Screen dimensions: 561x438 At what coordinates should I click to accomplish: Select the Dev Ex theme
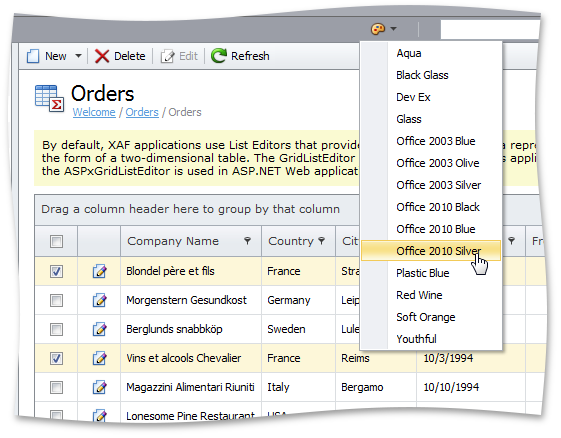431,97
